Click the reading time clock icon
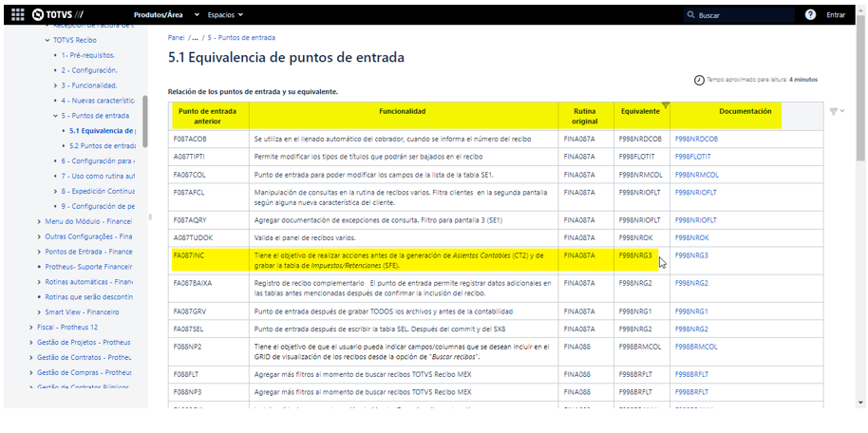This screenshot has height=433, width=868. pos(699,81)
